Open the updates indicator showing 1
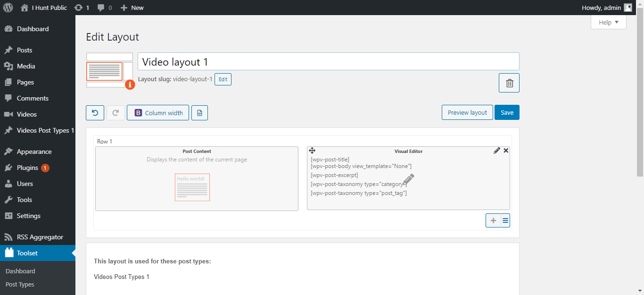 pyautogui.click(x=82, y=8)
